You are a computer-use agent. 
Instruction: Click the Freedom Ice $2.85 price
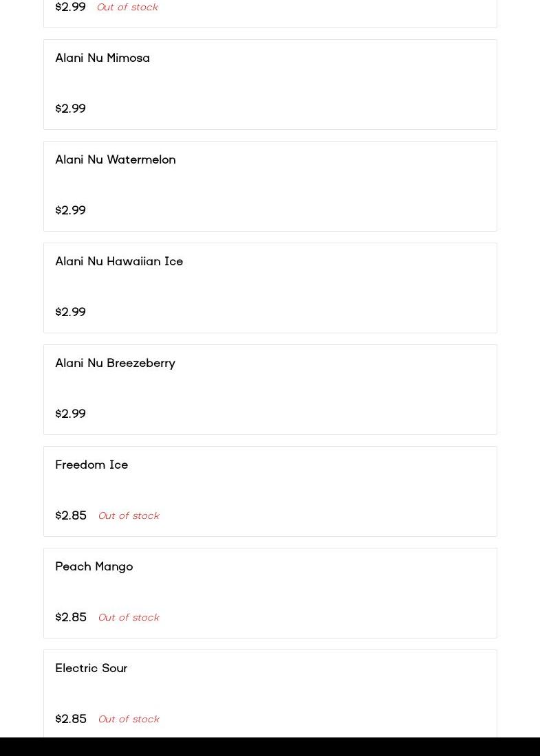pyautogui.click(x=71, y=515)
